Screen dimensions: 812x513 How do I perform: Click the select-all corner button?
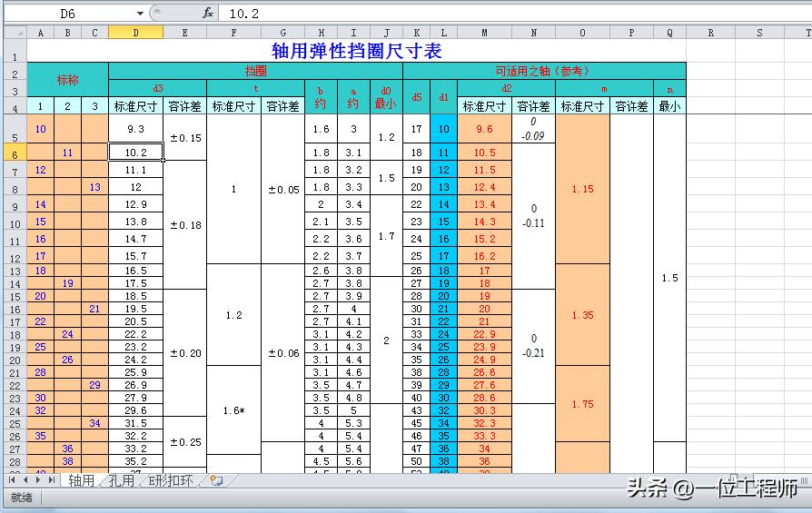pyautogui.click(x=15, y=33)
